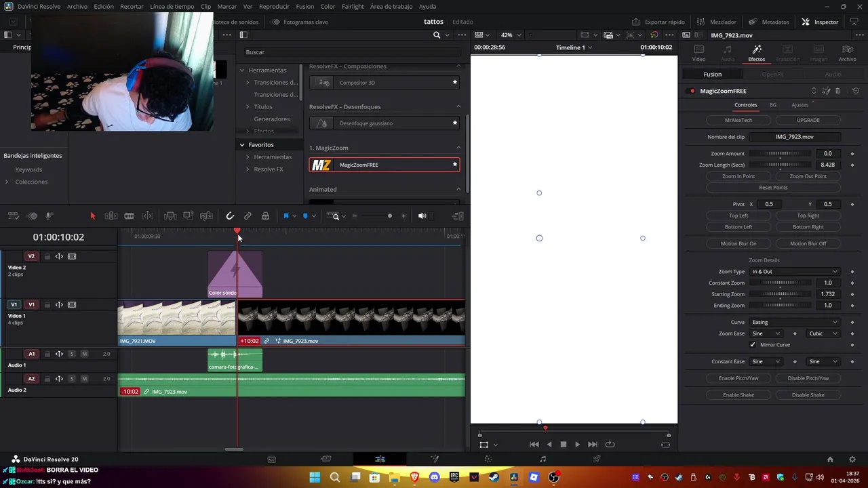
Task: Toggle position lock padlock in timeline toolbar
Action: click(x=265, y=216)
